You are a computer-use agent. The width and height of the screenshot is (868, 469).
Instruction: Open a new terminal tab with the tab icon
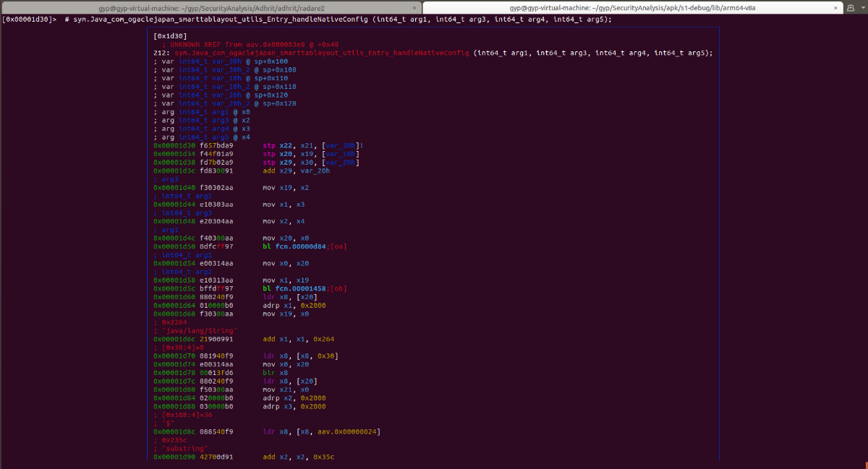coord(851,7)
